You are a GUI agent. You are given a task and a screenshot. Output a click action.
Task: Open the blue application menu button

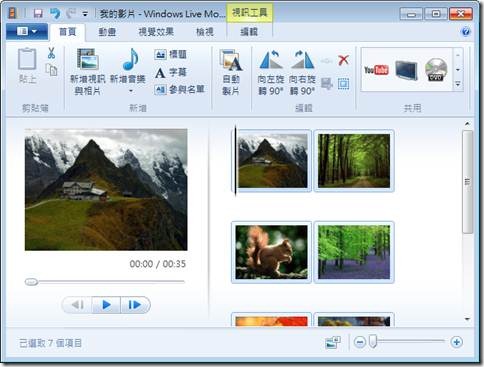(x=27, y=31)
